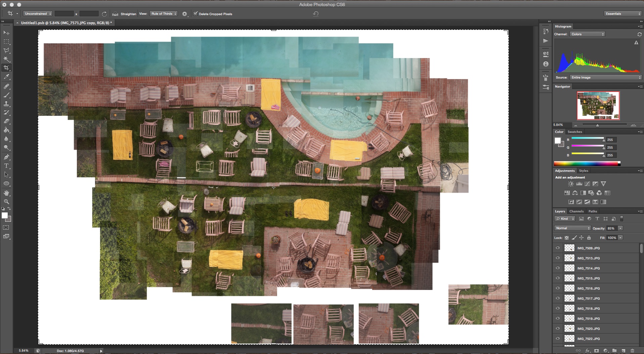The height and width of the screenshot is (354, 644).
Task: Select the Pen tool
Action: 6,157
